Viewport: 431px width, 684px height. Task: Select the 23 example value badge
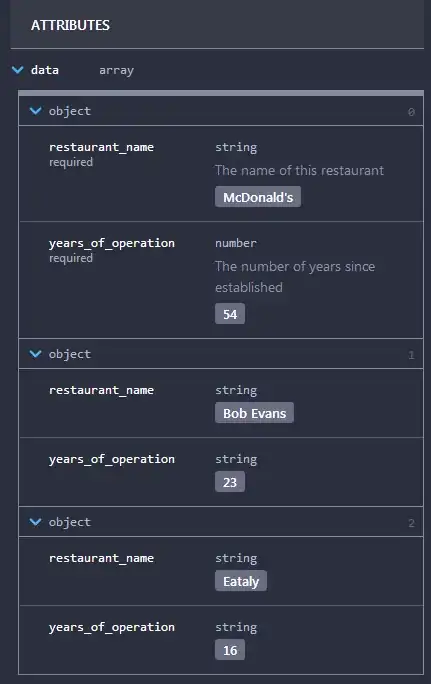(230, 482)
